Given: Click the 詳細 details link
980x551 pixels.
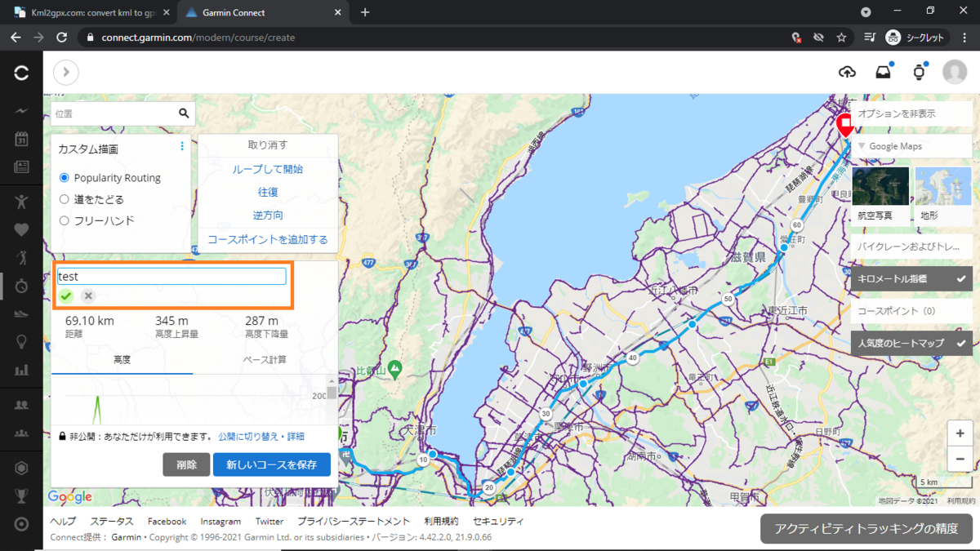Looking at the screenshot, I should [x=296, y=437].
